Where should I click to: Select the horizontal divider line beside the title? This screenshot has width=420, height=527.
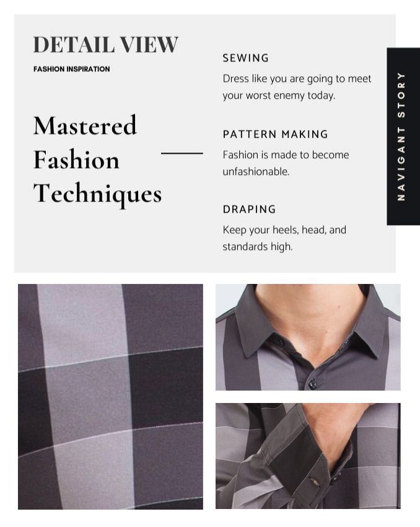point(182,153)
